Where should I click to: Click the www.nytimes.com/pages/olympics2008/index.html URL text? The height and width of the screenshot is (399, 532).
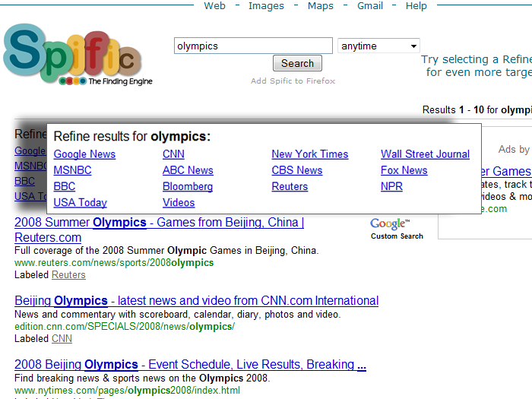[x=127, y=390]
